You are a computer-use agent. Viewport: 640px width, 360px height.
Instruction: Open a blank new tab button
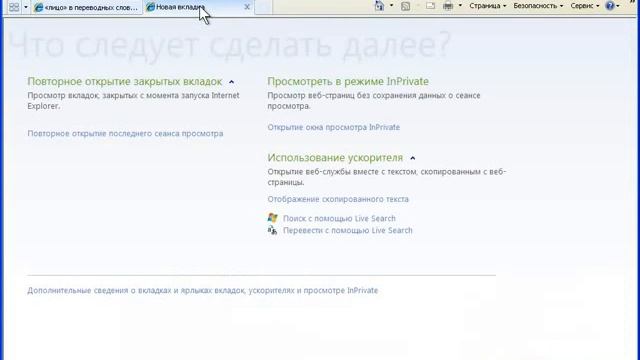point(263,7)
